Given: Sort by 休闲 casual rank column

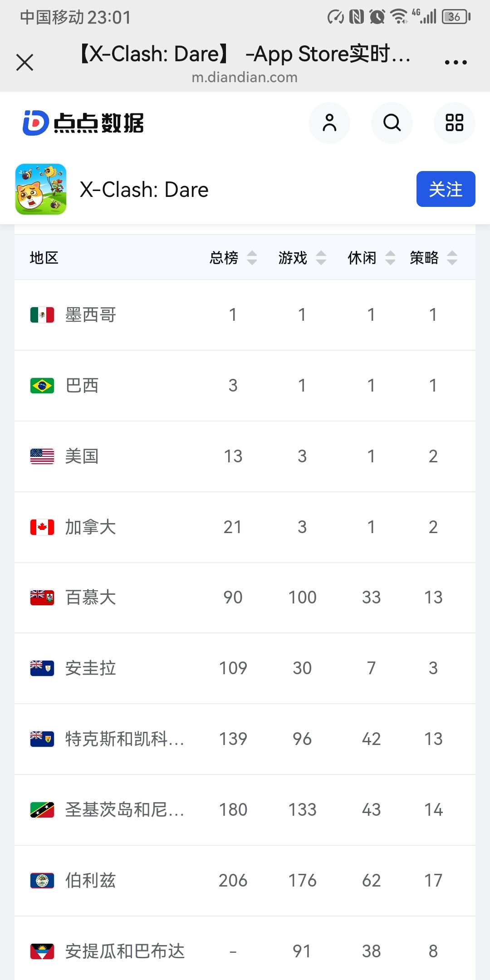Looking at the screenshot, I should point(371,258).
